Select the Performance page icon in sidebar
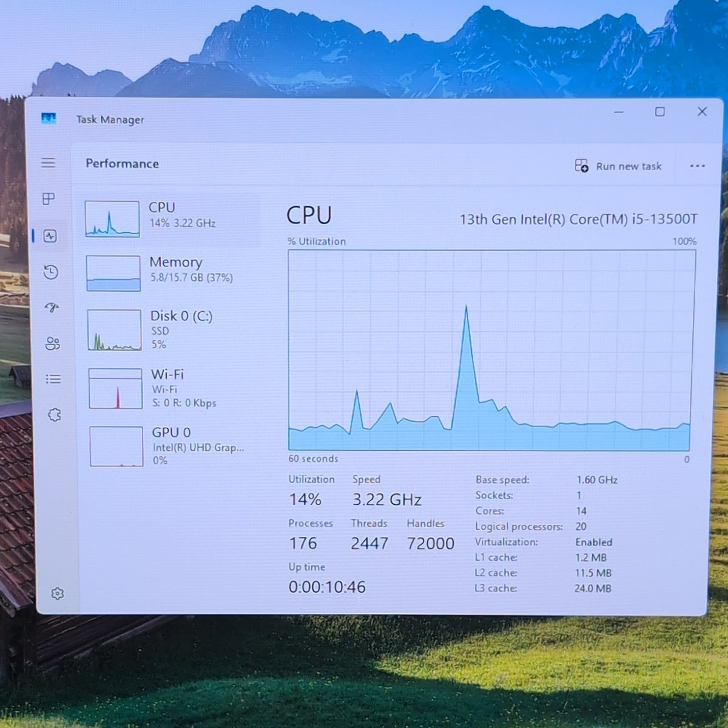Screen dimensions: 728x728 [50, 236]
